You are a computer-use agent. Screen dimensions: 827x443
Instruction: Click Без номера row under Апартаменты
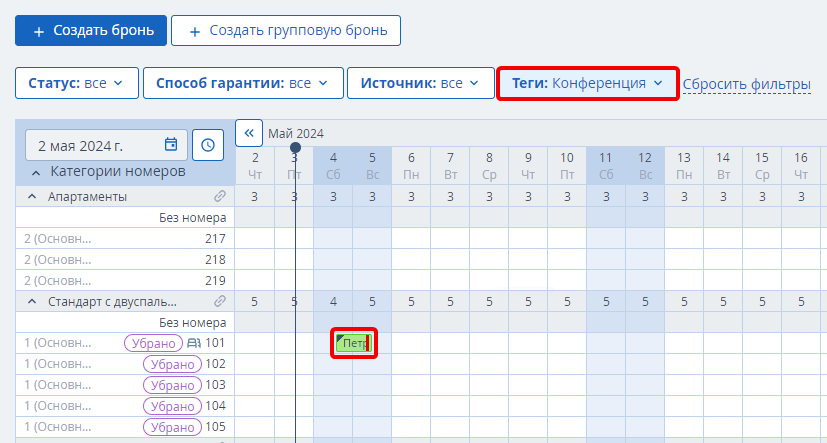tap(125, 218)
